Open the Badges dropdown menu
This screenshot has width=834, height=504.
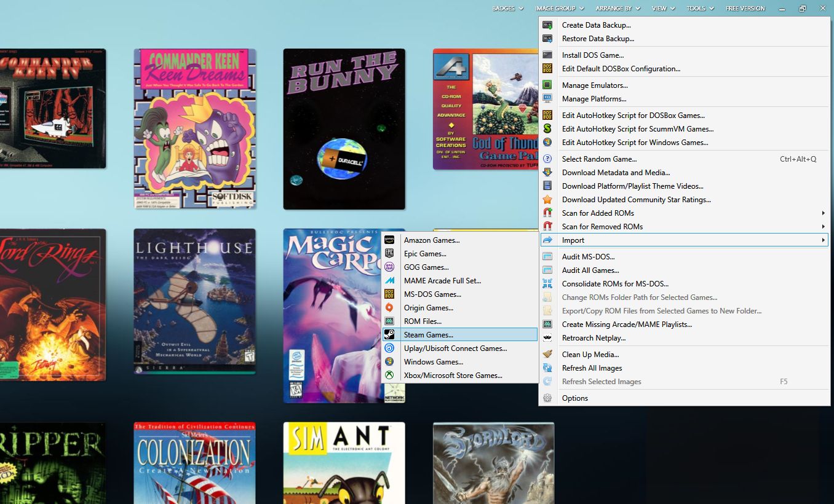[507, 9]
